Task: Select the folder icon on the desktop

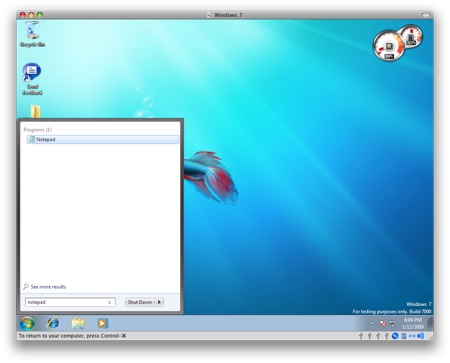Action: [x=35, y=112]
